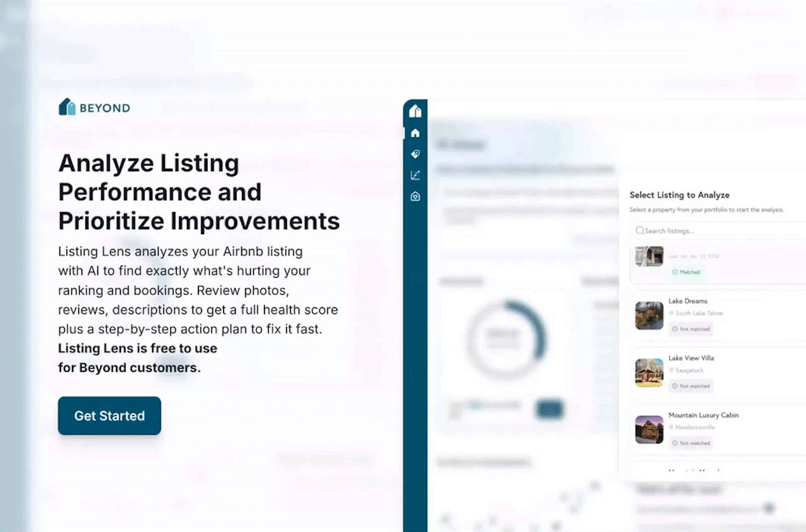
Task: Click the Analyze Listing Performance headline
Action: 199,192
